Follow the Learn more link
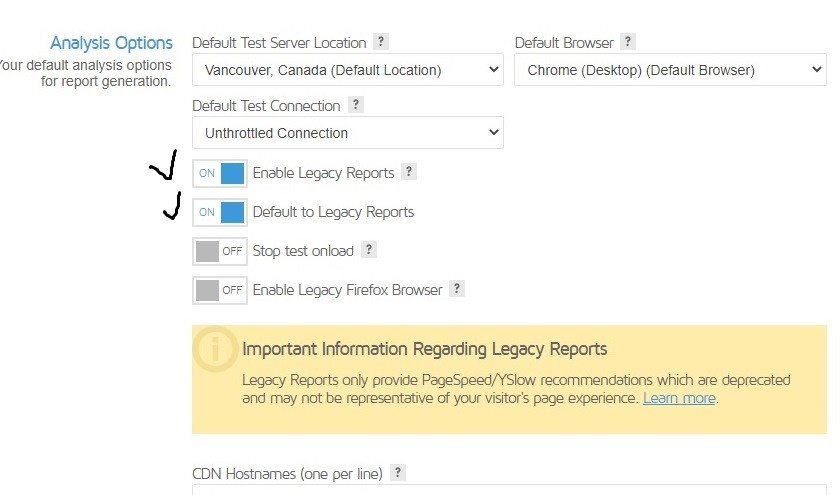Screen dimensions: 840x495 click(679, 398)
